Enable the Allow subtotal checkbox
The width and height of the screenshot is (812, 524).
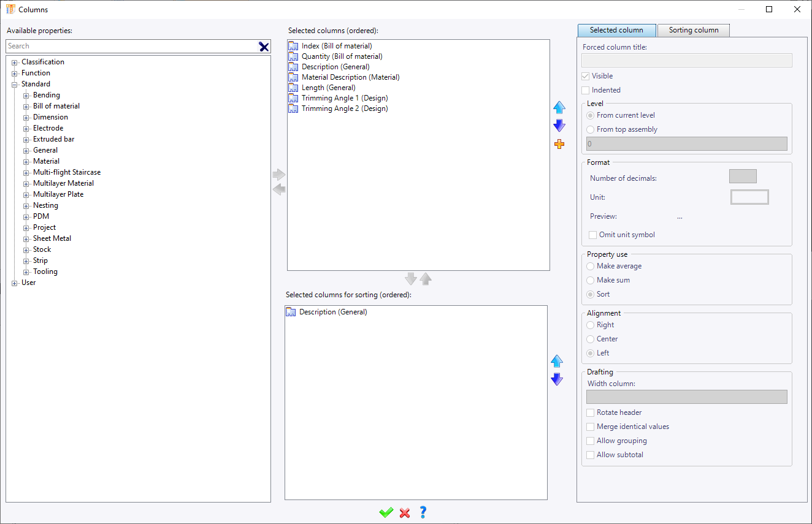[x=591, y=455]
